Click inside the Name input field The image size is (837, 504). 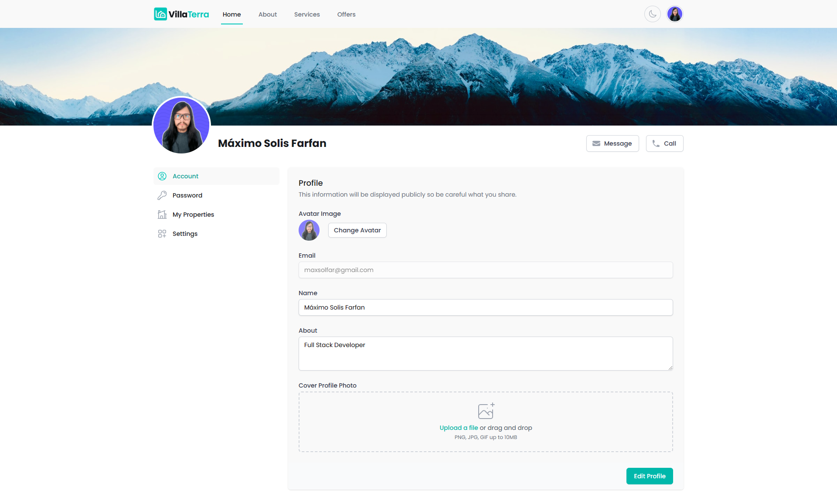click(486, 307)
